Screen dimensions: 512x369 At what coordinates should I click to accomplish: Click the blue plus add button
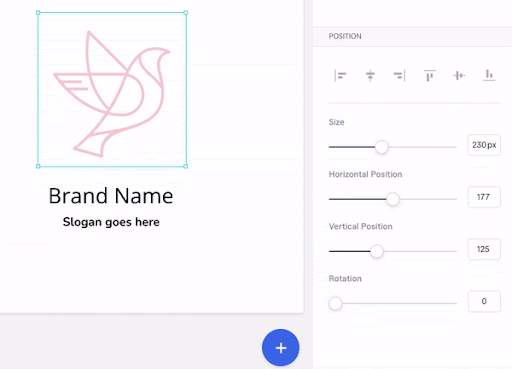(280, 348)
